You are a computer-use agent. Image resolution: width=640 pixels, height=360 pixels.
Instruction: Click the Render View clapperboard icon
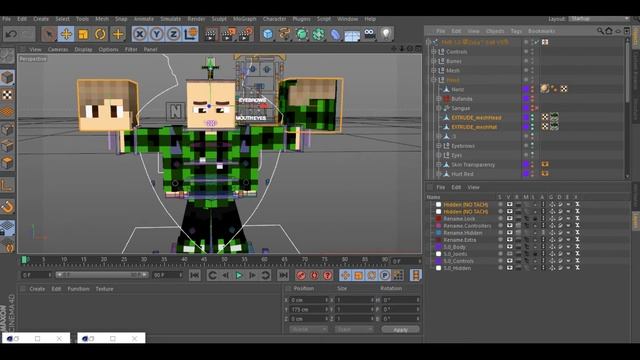211,34
